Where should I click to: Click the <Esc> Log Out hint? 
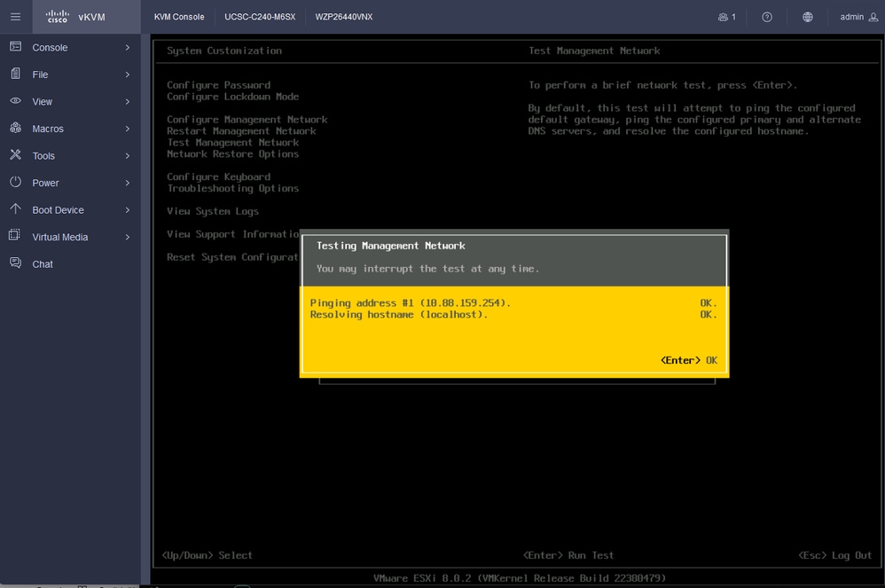[834, 555]
